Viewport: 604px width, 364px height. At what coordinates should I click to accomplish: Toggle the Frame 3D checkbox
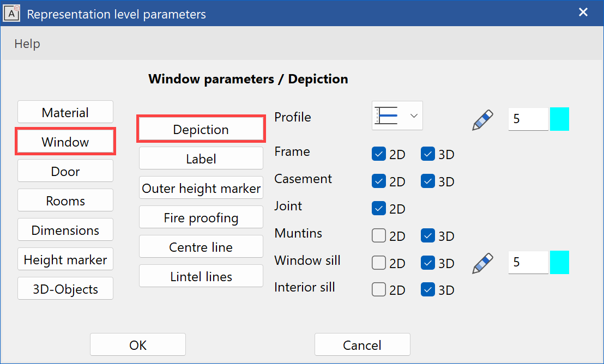point(428,154)
